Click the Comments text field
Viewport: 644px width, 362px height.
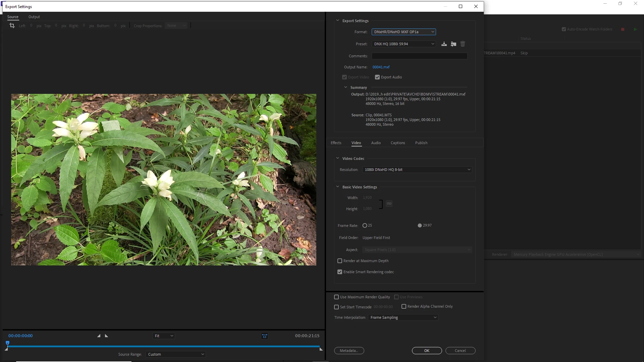tap(419, 56)
